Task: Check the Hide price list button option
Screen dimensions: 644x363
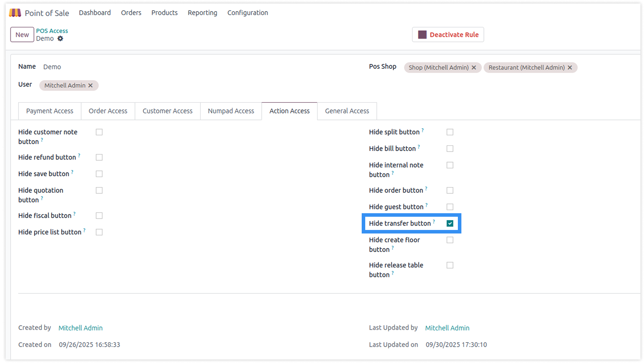Action: click(x=99, y=232)
